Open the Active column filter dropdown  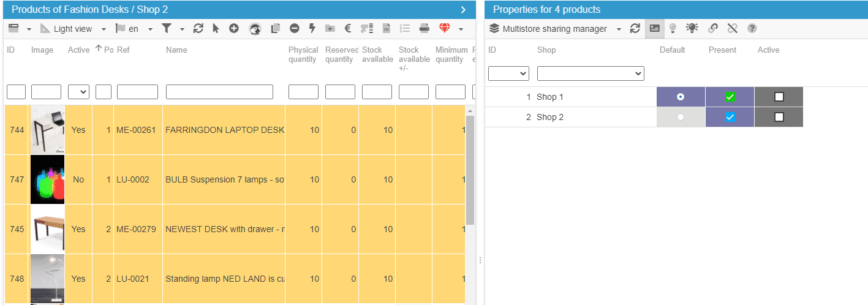coord(78,92)
